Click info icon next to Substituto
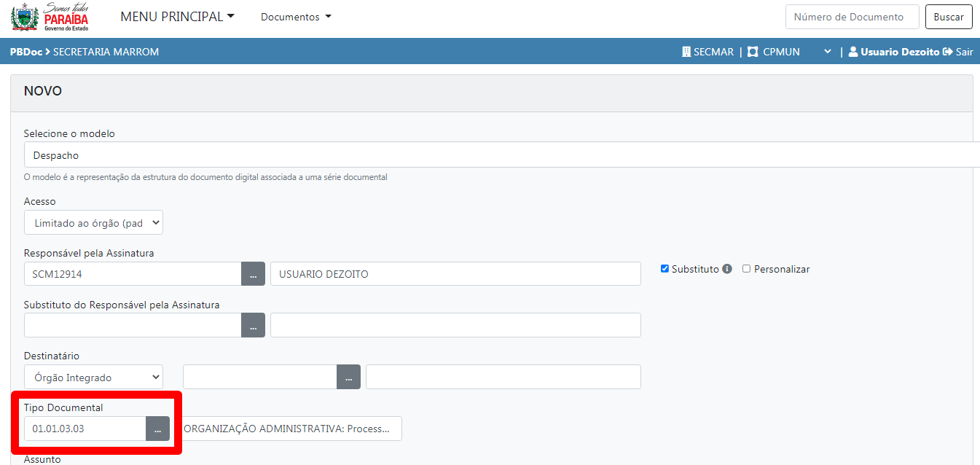Screen dimensions: 980x465 (x=726, y=269)
